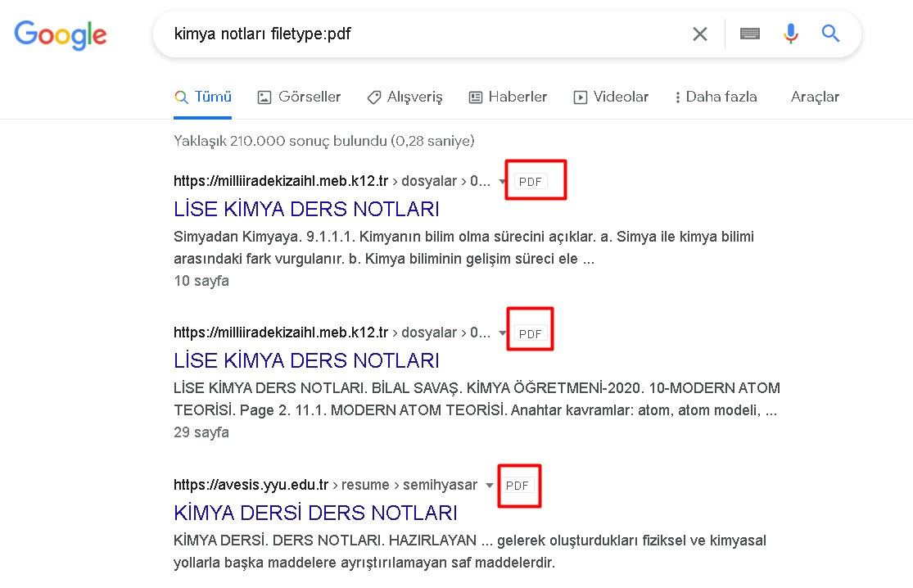Click the snippet mentioning BİLAL SAVAŞ
The image size is (913, 588).
click(477, 399)
